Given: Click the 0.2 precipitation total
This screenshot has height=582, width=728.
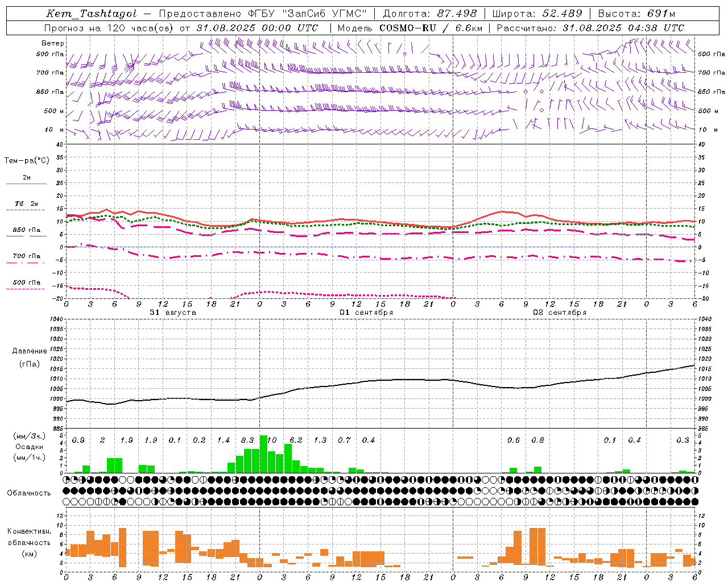Looking at the screenshot, I should [199, 440].
